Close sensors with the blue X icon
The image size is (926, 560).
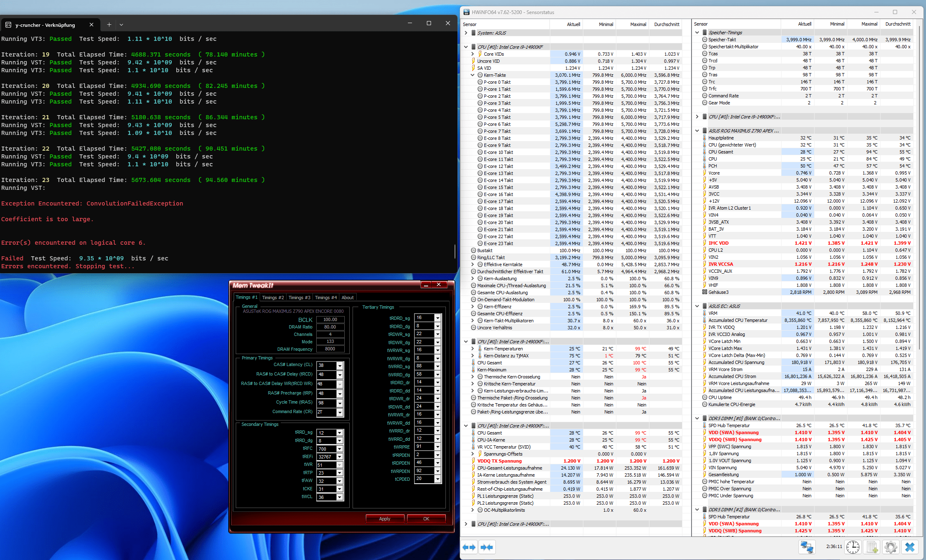point(910,547)
